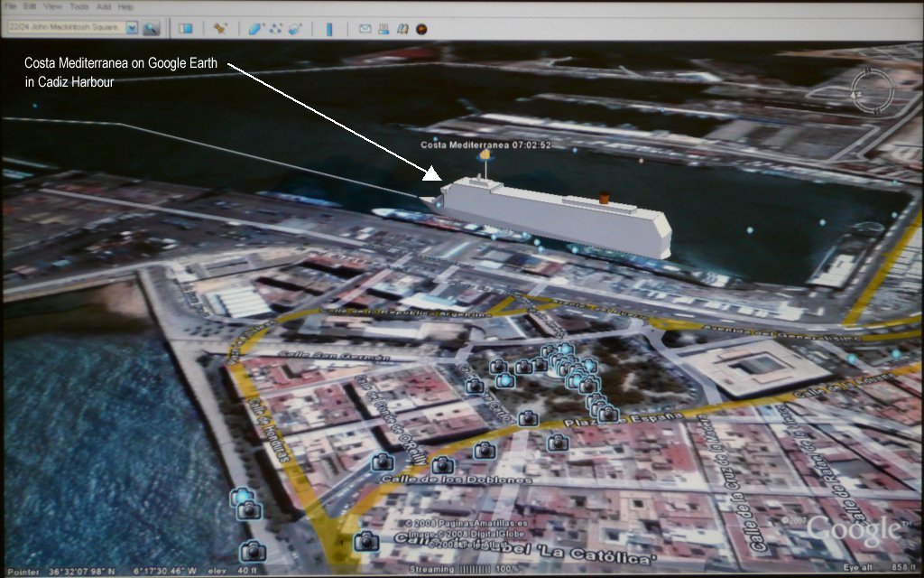Click the Calle de Honduras street label
The image size is (924, 578).
pos(269,429)
